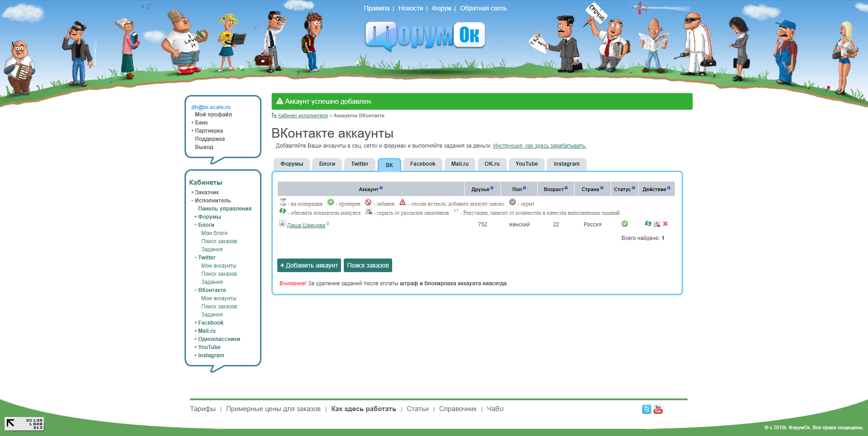The width and height of the screenshot is (868, 436).
Task: Open the Twitter icon in the footer
Action: 647,409
